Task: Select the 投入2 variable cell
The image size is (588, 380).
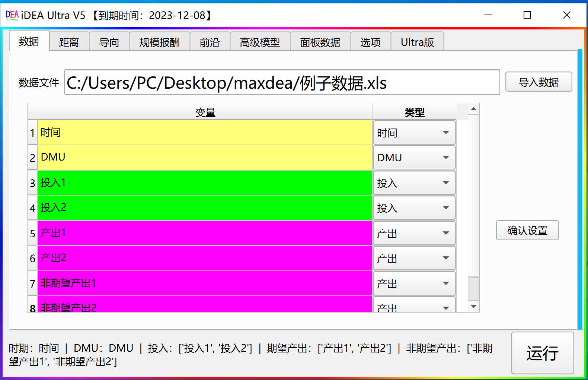Action: click(x=205, y=208)
